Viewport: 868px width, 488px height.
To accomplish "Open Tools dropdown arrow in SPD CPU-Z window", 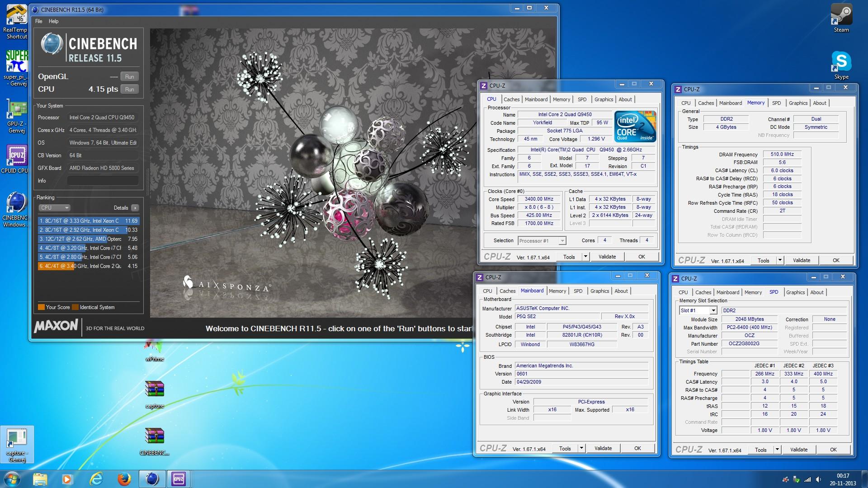I will click(777, 450).
